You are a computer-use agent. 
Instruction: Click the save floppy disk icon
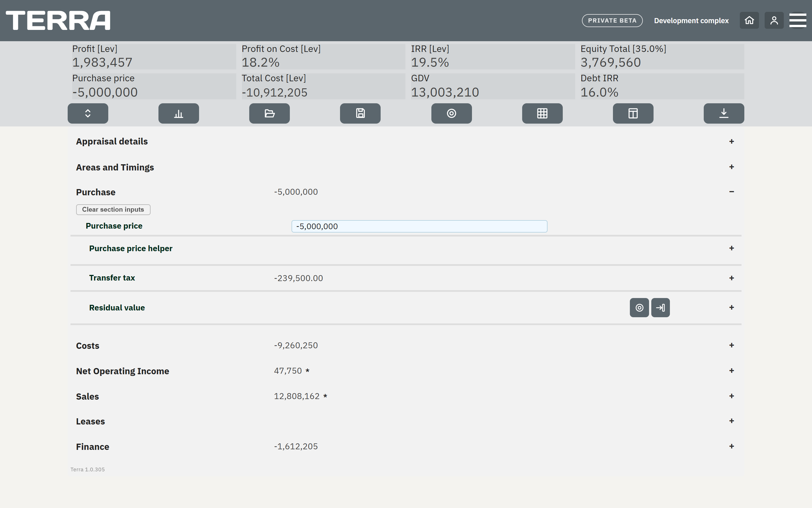[360, 113]
